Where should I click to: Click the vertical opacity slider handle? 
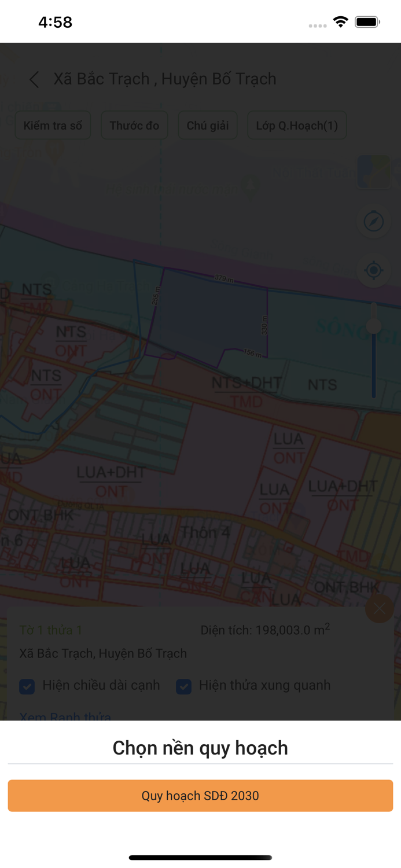click(374, 325)
